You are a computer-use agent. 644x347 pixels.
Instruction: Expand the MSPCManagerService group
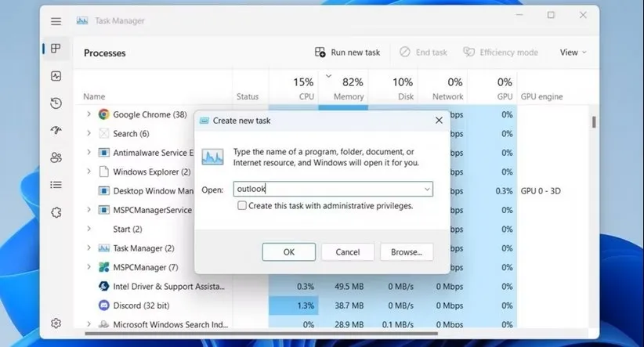coord(89,209)
